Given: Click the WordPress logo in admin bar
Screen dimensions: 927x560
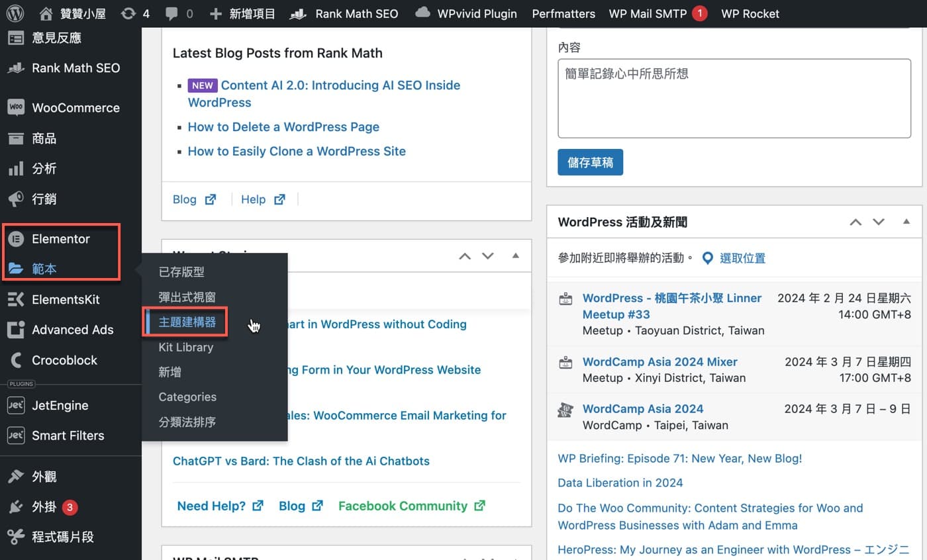Looking at the screenshot, I should 16,13.
